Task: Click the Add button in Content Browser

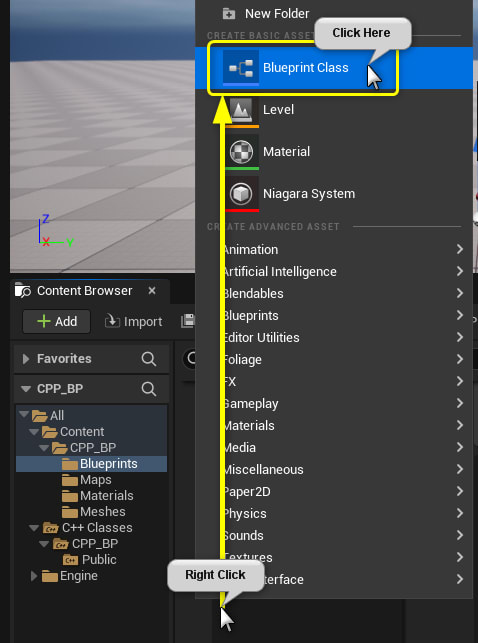Action: pos(57,322)
